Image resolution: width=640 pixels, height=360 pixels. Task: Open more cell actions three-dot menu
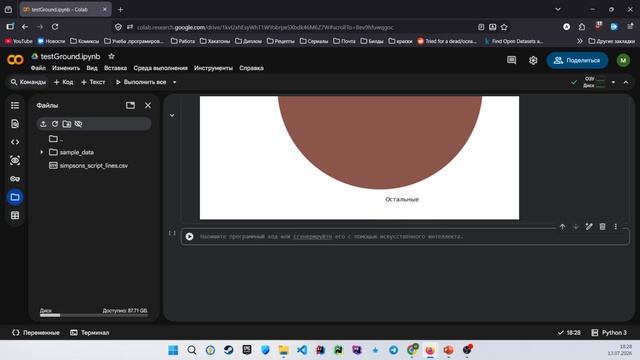coord(616,227)
